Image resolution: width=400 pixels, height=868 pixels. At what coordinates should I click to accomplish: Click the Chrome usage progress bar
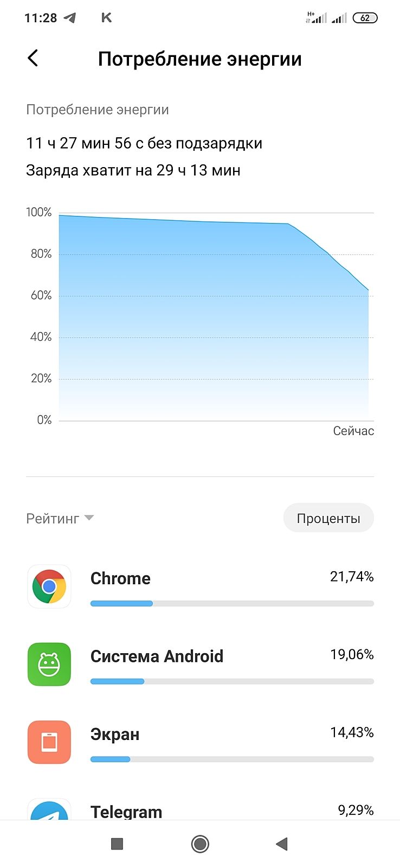tap(232, 603)
